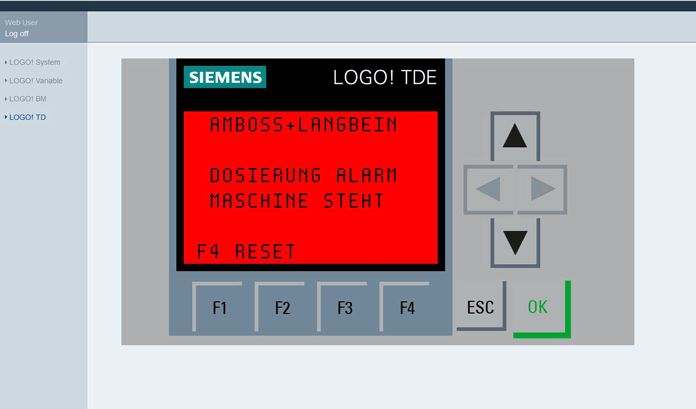Click the MASCHINE STEHT status text
This screenshot has height=409, width=696.
click(x=297, y=201)
